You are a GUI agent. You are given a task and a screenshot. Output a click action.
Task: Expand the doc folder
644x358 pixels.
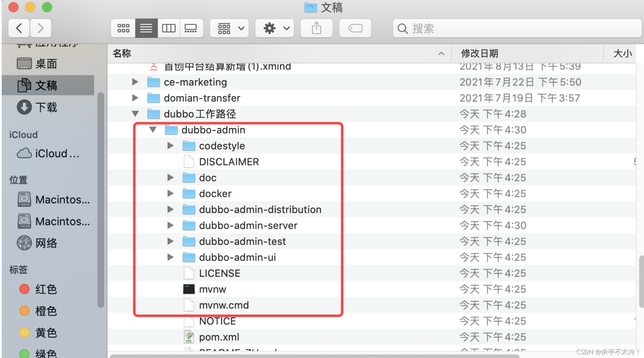[170, 177]
